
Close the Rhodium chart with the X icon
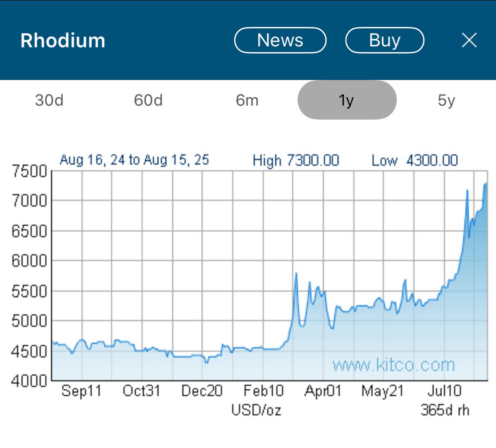pyautogui.click(x=469, y=40)
